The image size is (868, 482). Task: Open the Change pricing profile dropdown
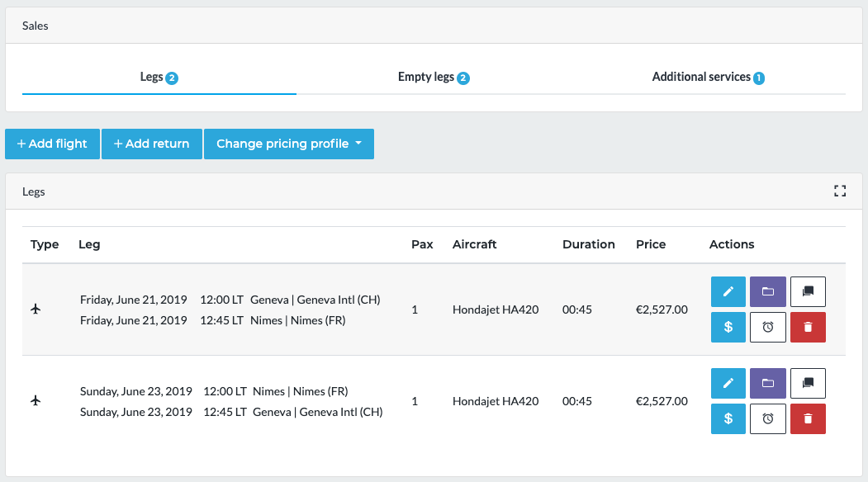[x=288, y=144]
